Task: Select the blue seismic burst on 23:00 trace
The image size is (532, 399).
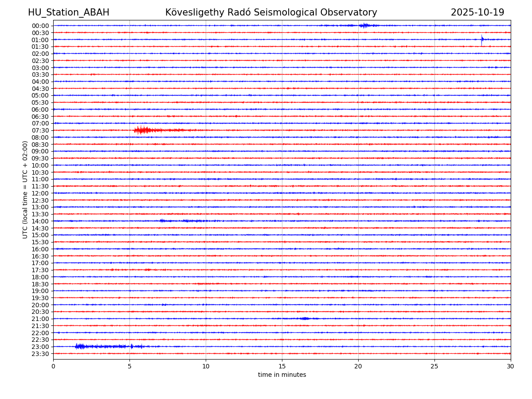Action: (81, 346)
